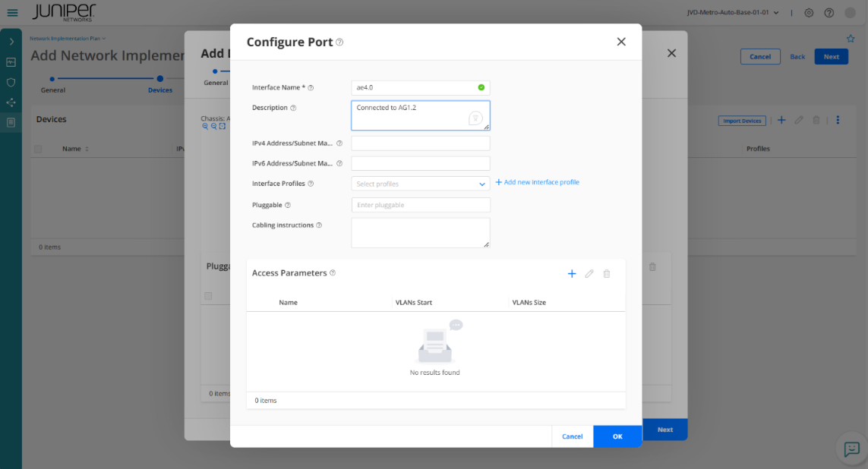Click Cancel in the page header

(x=760, y=56)
